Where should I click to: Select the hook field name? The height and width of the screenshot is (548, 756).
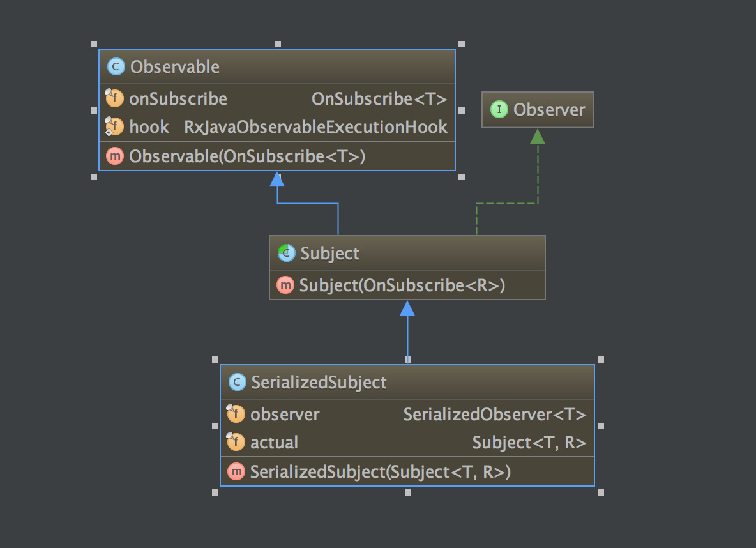(149, 127)
